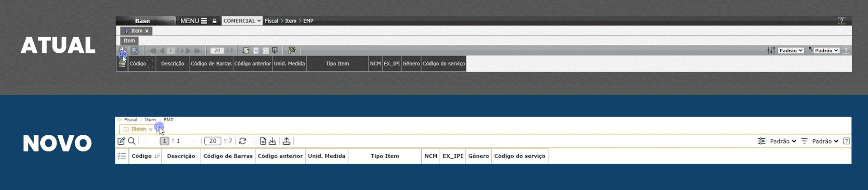This screenshot has height=190, width=868.
Task: Expand first Padrão dropdown beside sliders icon in new toolbar
Action: coord(783,141)
